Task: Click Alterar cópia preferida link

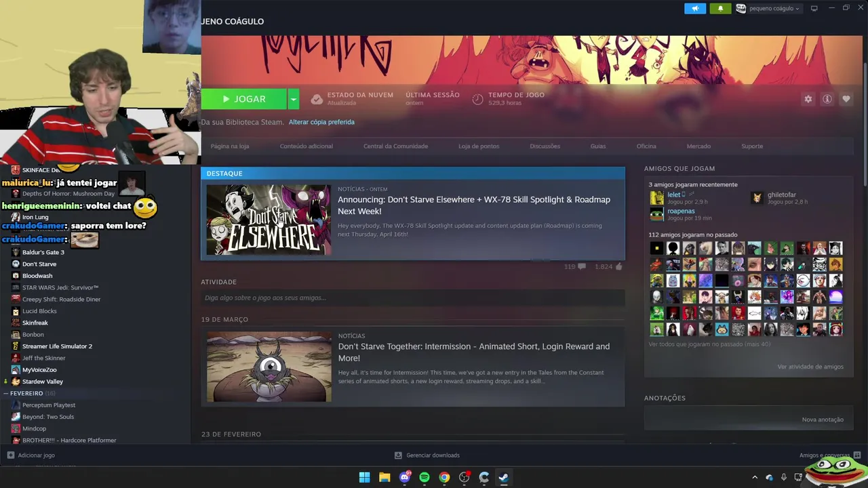Action: [321, 122]
